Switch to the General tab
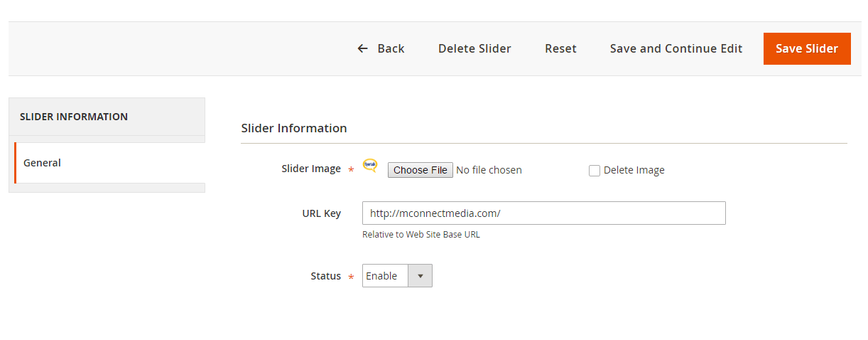 [43, 163]
